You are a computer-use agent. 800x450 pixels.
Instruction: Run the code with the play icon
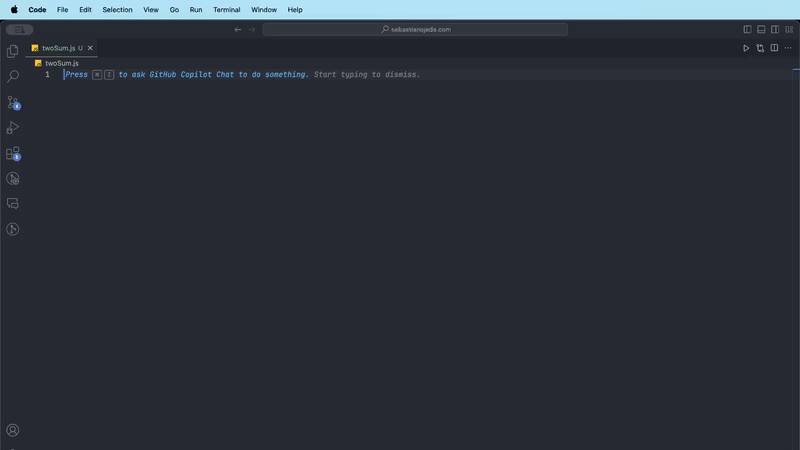tap(746, 48)
